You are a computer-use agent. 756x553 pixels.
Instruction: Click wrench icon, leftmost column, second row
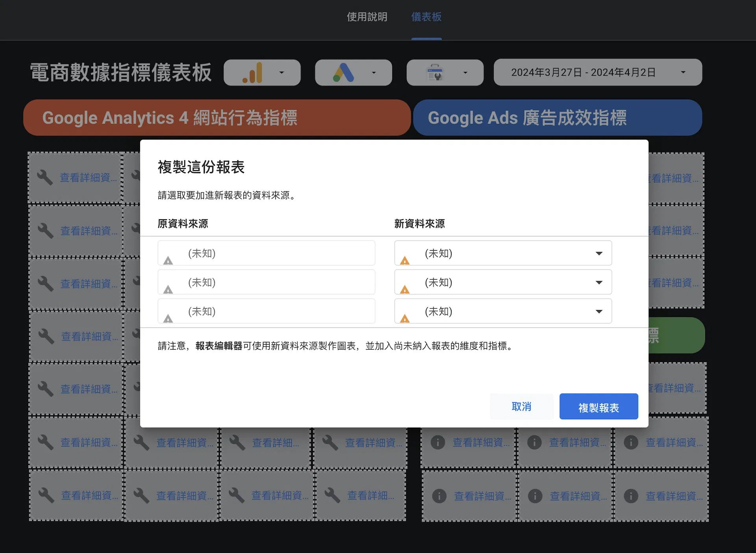pos(46,231)
